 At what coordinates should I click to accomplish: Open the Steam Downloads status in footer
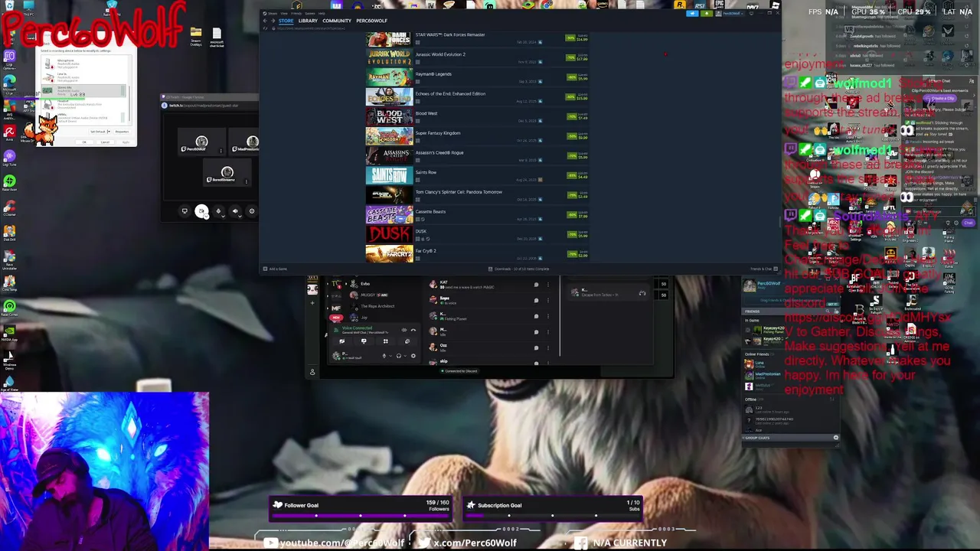(x=519, y=269)
